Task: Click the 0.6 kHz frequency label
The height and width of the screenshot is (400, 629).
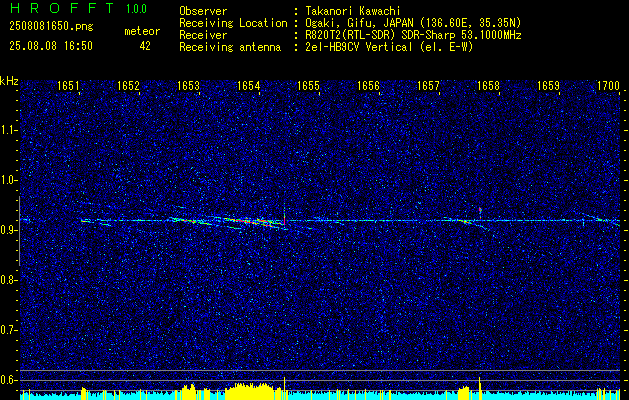Action: click(x=8, y=380)
